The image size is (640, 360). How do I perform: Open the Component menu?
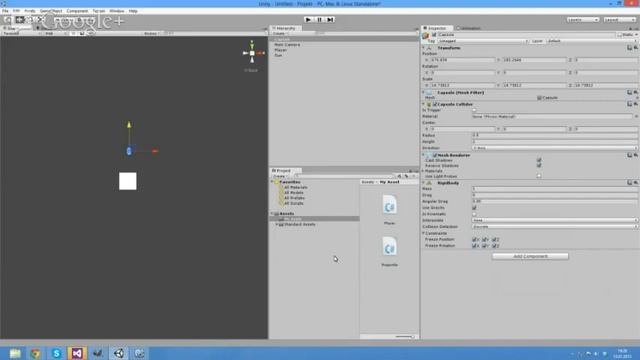tap(77, 11)
